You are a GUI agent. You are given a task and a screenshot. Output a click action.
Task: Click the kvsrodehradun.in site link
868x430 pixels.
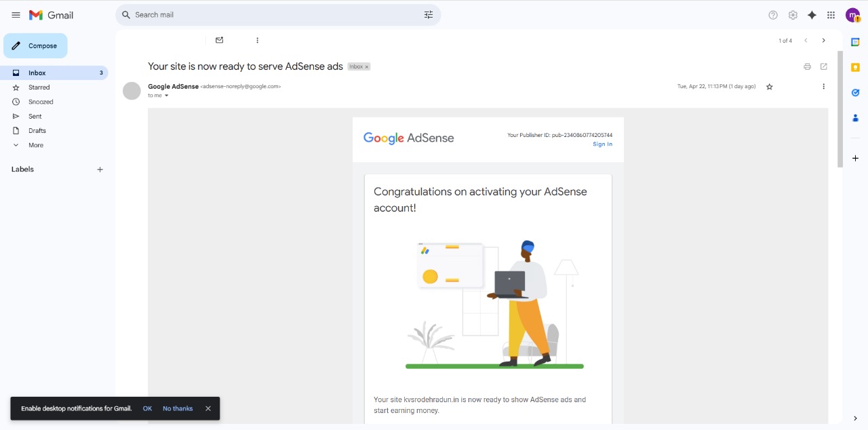[x=431, y=399]
